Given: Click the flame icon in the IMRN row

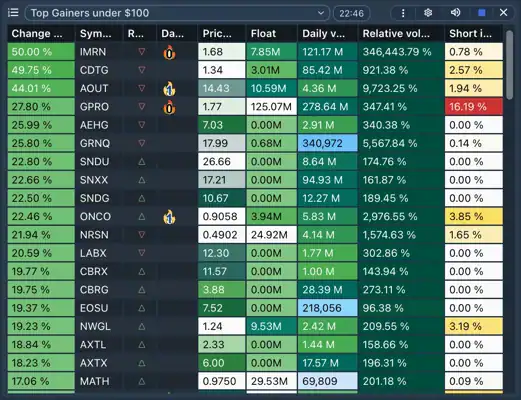Looking at the screenshot, I should (x=169, y=52).
